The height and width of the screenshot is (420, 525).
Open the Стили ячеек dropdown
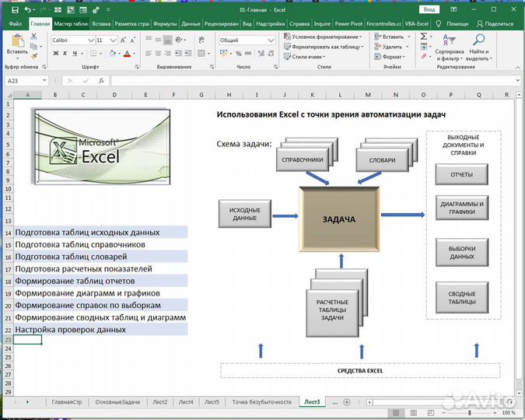tap(305, 57)
